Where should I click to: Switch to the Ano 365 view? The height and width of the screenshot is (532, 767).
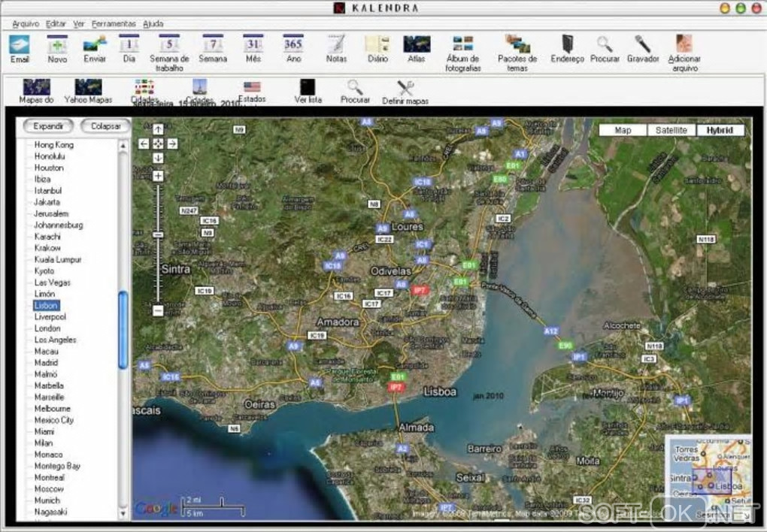pos(293,46)
